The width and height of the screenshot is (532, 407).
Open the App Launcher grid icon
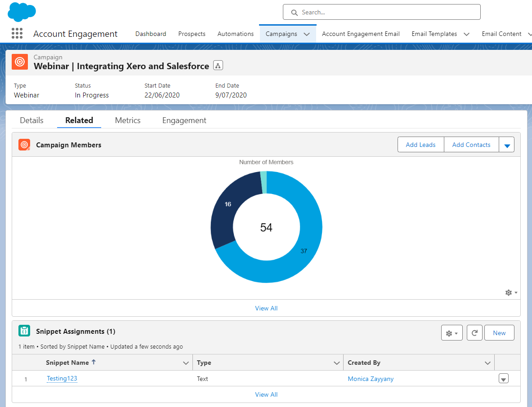click(17, 33)
